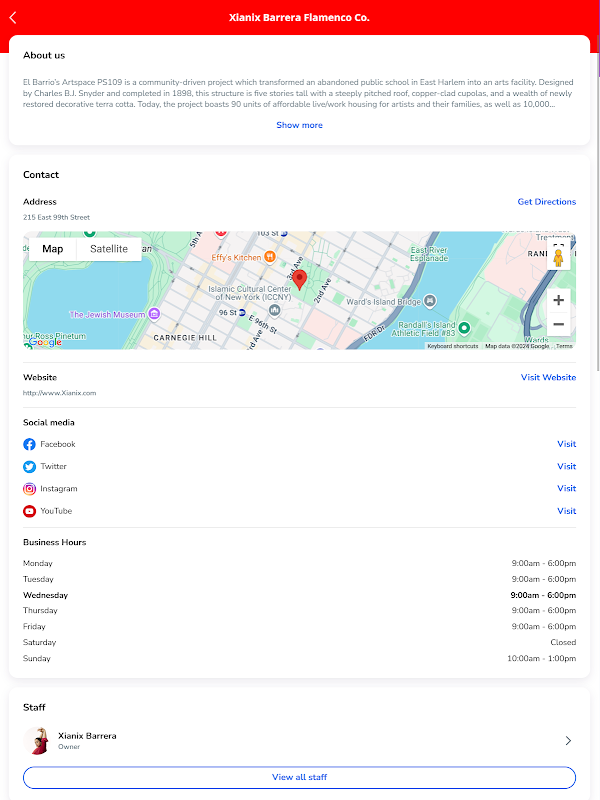Click the YouTube icon

tap(30, 511)
